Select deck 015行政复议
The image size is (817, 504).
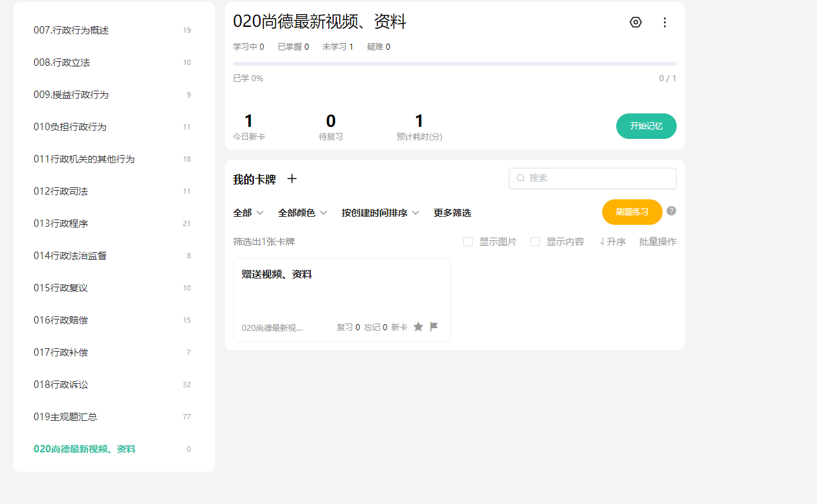(114, 288)
